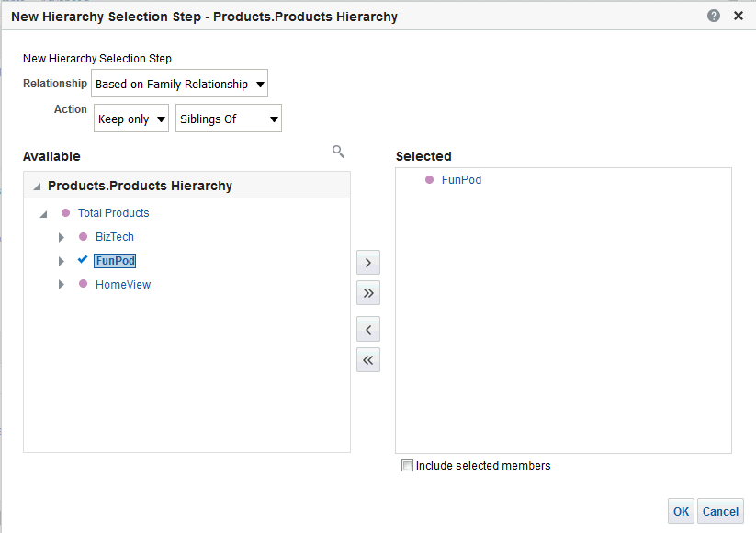Click the blue checkmark beside FunPod

83,260
